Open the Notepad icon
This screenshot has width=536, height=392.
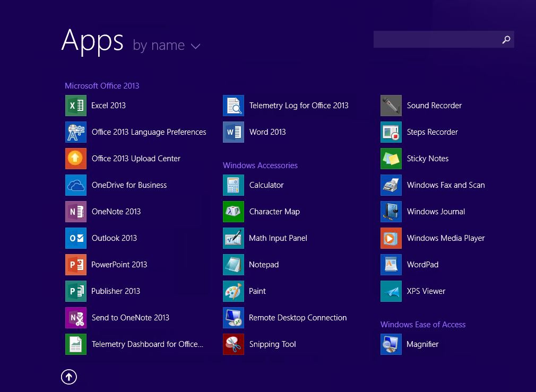pos(234,265)
